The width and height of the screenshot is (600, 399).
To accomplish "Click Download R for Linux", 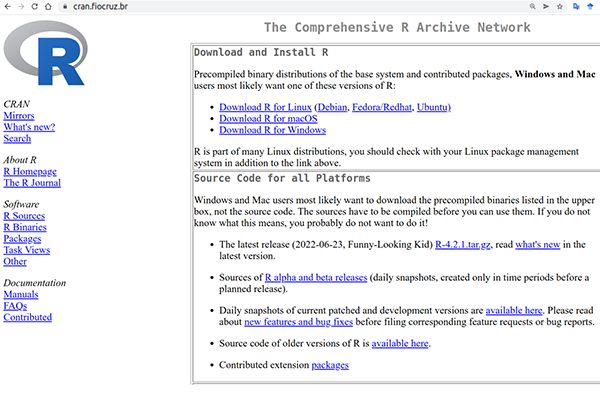I will point(265,107).
